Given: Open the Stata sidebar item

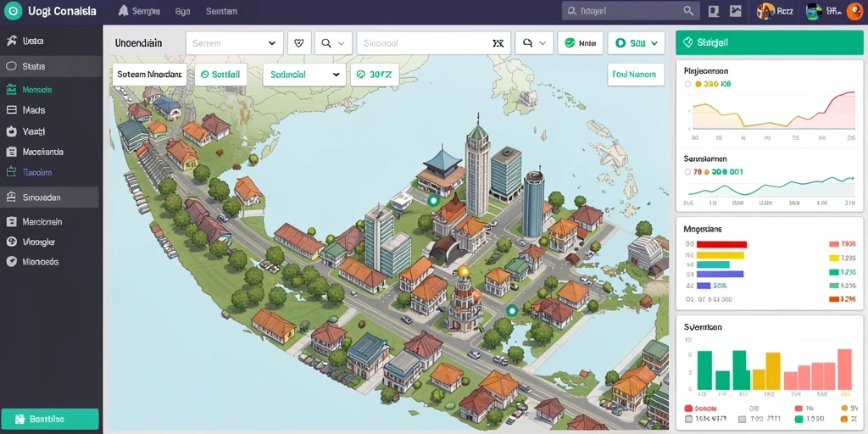Looking at the screenshot, I should tap(51, 66).
